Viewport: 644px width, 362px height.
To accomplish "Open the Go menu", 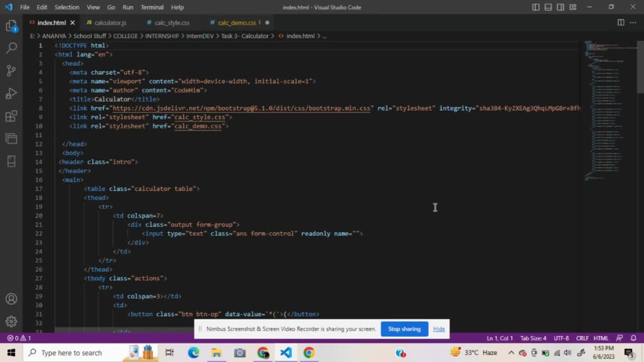I will click(111, 7).
